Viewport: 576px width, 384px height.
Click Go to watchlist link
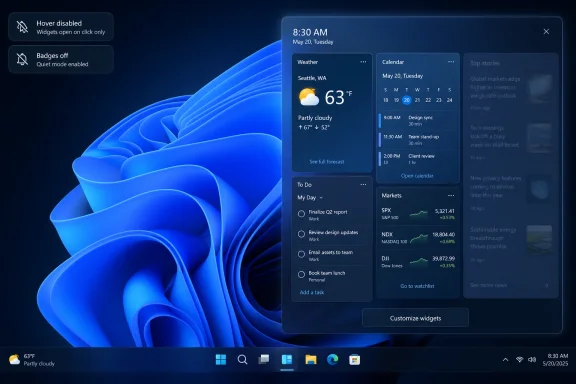417,286
